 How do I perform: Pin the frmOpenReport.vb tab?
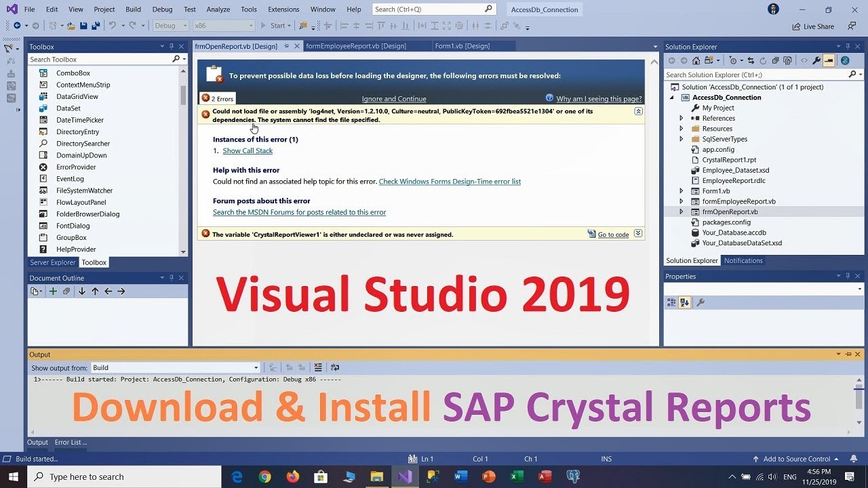(x=286, y=45)
